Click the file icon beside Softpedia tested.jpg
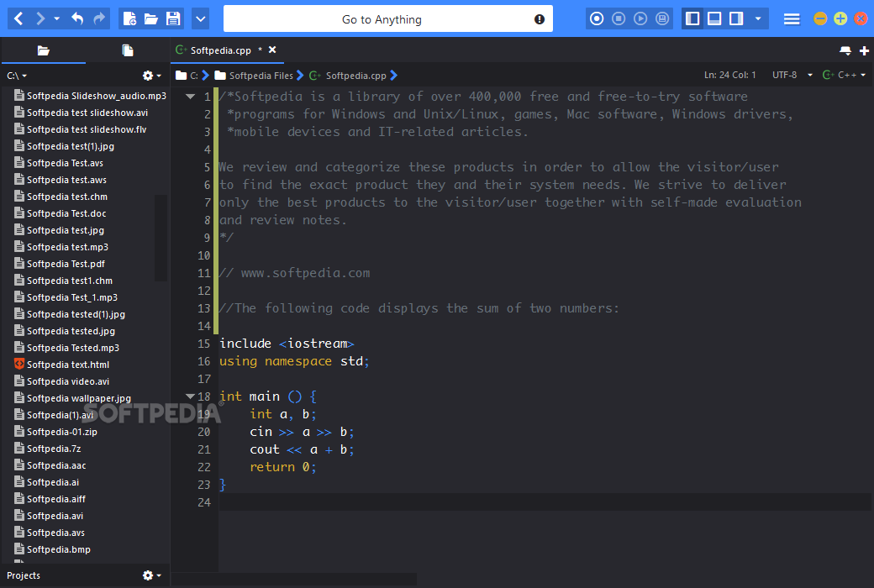The width and height of the screenshot is (874, 588). click(19, 330)
